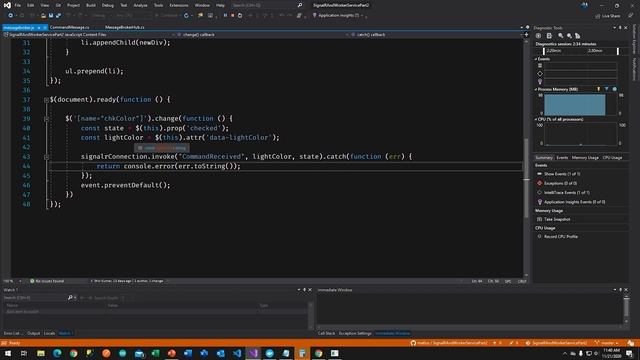Open Diagnostic Tools window options dropdown
This screenshot has height=360, width=640.
pos(614,28)
